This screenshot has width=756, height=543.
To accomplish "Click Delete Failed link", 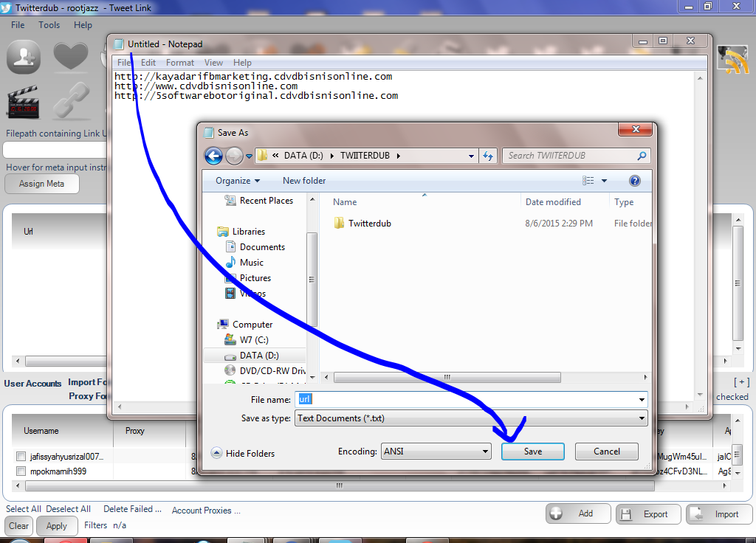I will pos(133,509).
